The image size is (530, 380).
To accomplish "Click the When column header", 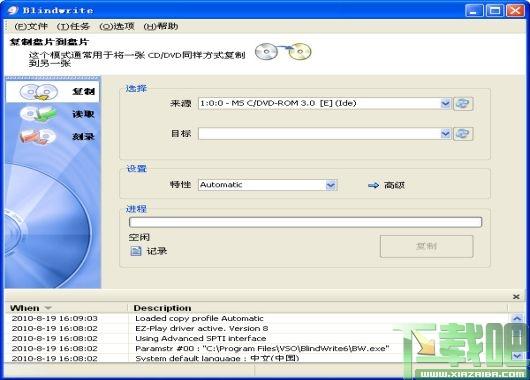I will (x=25, y=308).
